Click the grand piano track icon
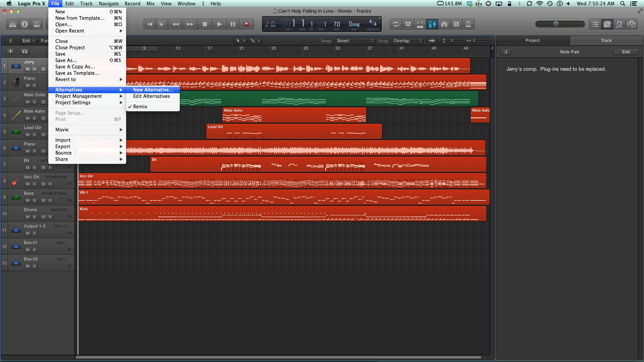This screenshot has width=644, height=362. [15, 82]
